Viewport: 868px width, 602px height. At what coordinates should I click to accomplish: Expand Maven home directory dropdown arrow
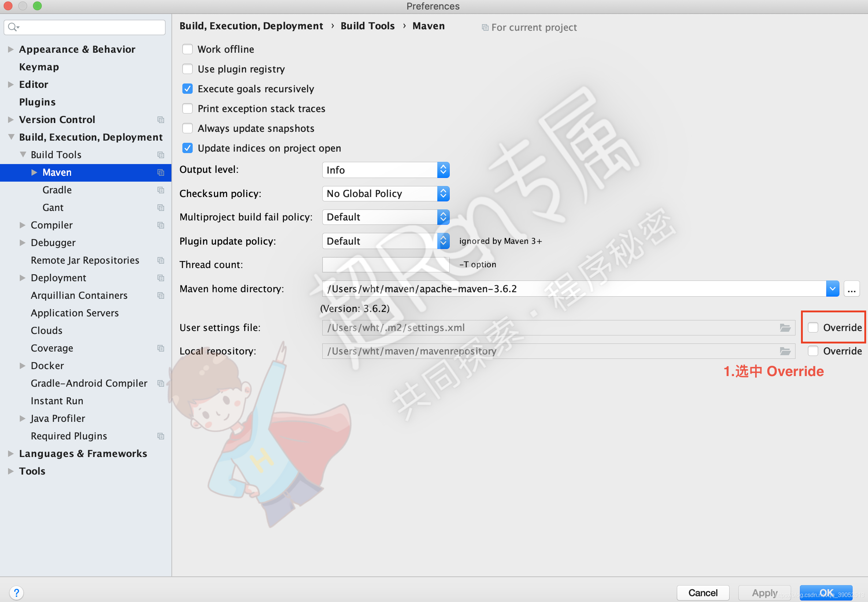pyautogui.click(x=832, y=289)
